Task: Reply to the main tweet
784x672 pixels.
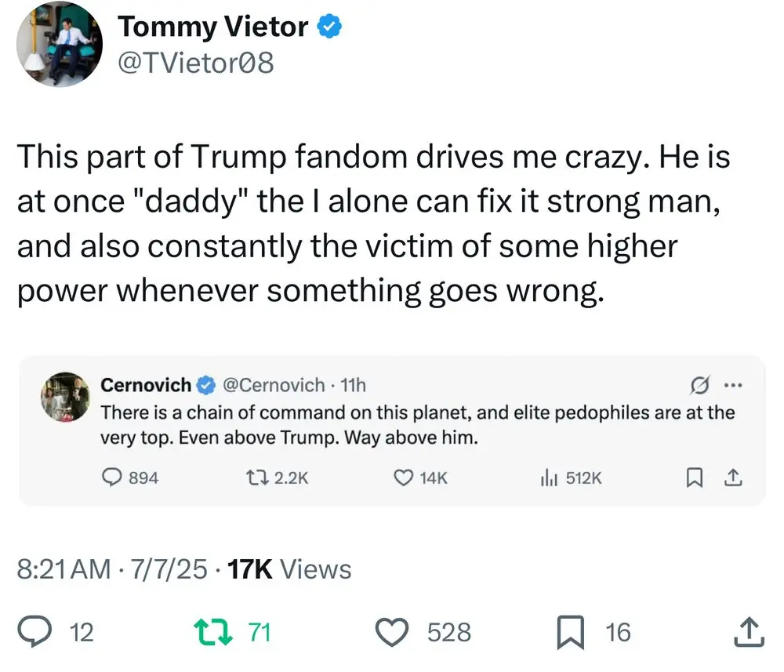Action: 37,631
